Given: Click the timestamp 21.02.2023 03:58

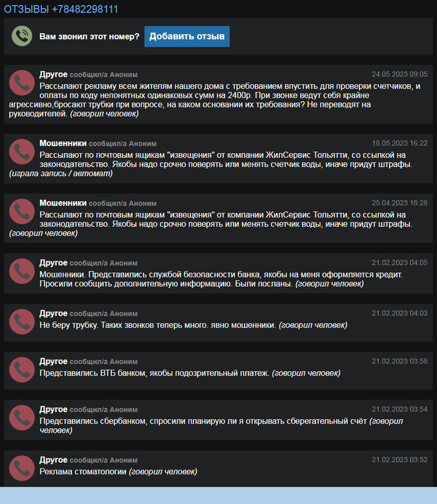Looking at the screenshot, I should (400, 362).
